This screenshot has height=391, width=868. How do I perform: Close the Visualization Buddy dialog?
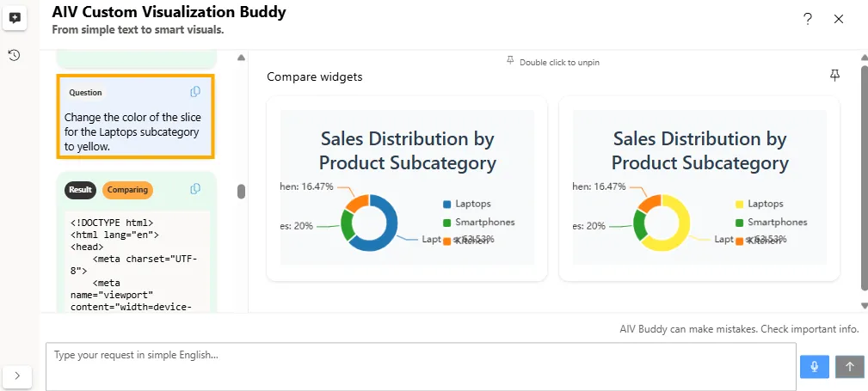839,19
